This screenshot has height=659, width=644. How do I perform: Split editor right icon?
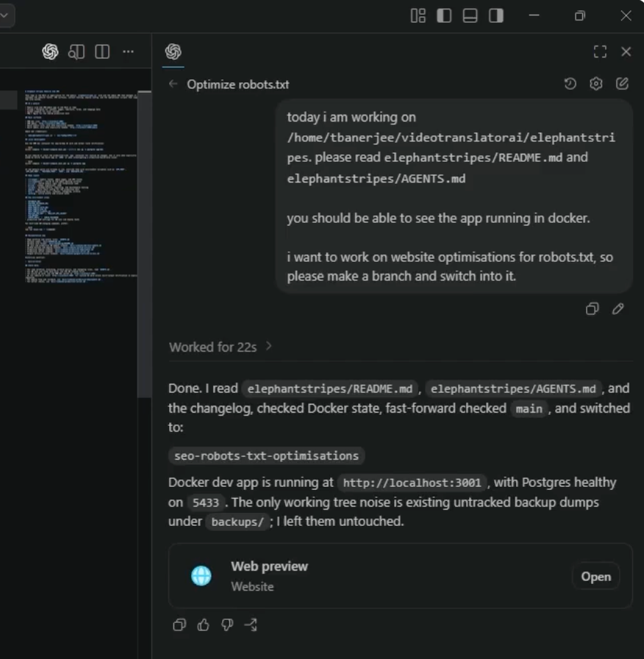click(102, 51)
